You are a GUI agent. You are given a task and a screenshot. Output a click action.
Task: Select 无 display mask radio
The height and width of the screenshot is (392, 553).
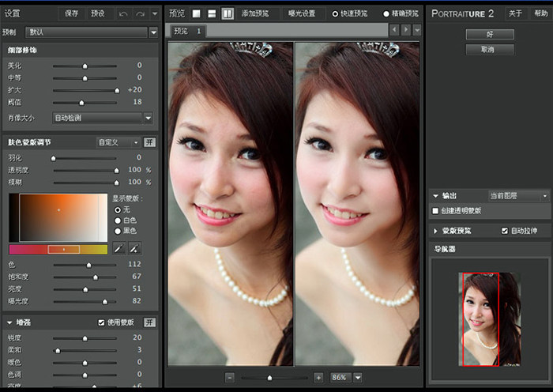(x=118, y=210)
